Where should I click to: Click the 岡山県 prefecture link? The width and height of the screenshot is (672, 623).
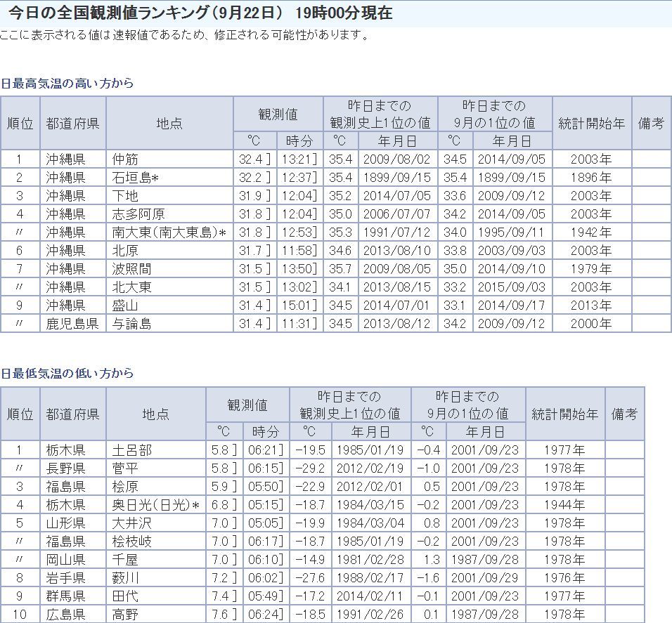tap(65, 560)
